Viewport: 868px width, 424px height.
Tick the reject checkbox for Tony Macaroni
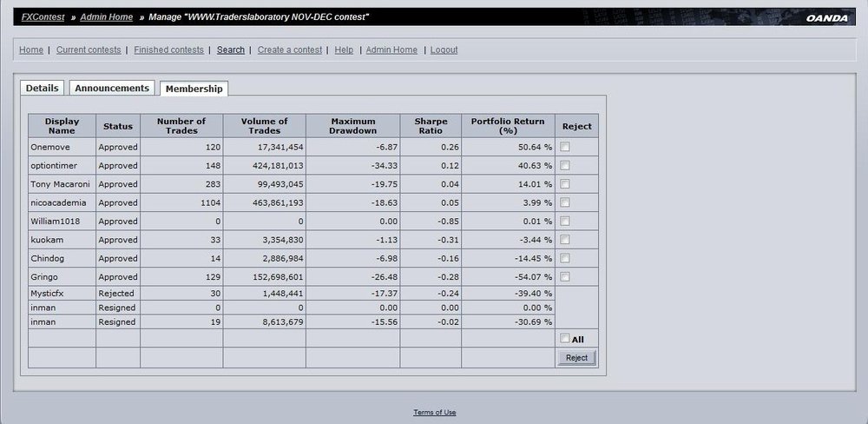click(565, 184)
